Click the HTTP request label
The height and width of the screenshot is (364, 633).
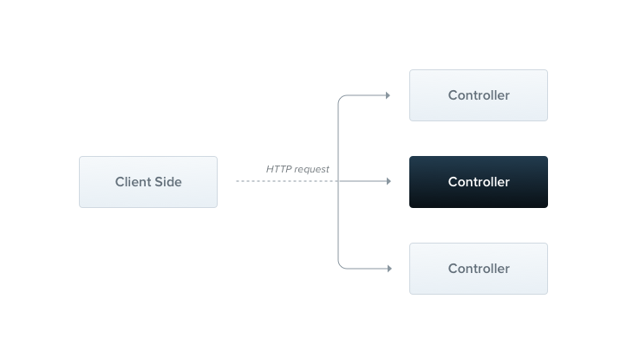[297, 169]
